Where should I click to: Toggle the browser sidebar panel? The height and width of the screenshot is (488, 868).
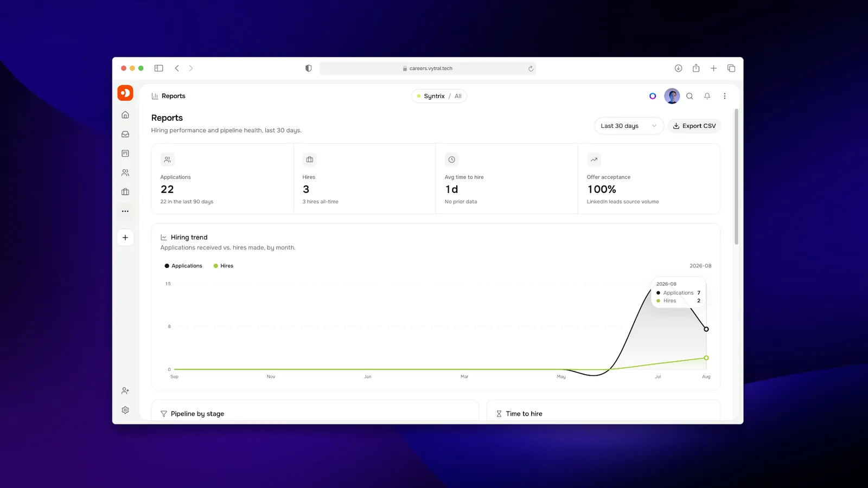[159, 68]
